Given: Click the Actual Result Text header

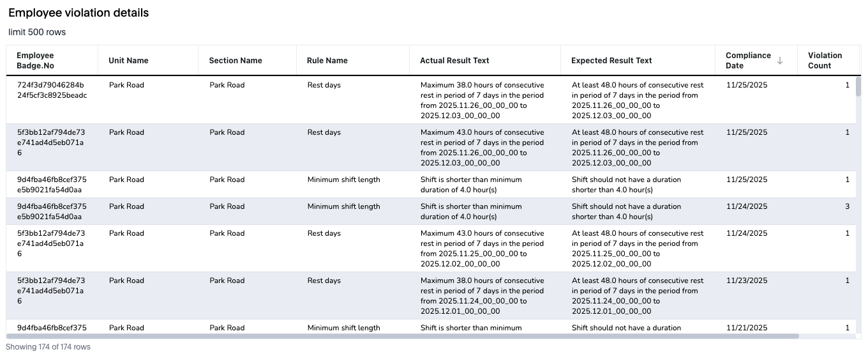Looking at the screenshot, I should [454, 61].
